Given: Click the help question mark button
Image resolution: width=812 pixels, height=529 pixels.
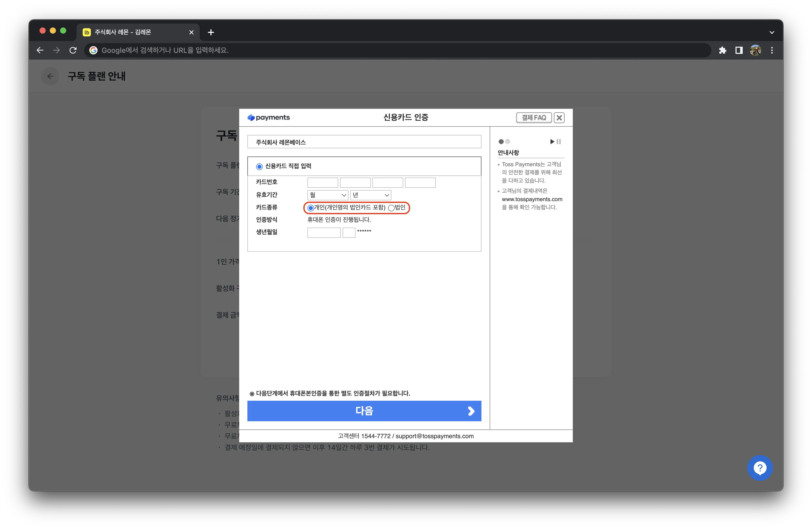Looking at the screenshot, I should (x=760, y=468).
